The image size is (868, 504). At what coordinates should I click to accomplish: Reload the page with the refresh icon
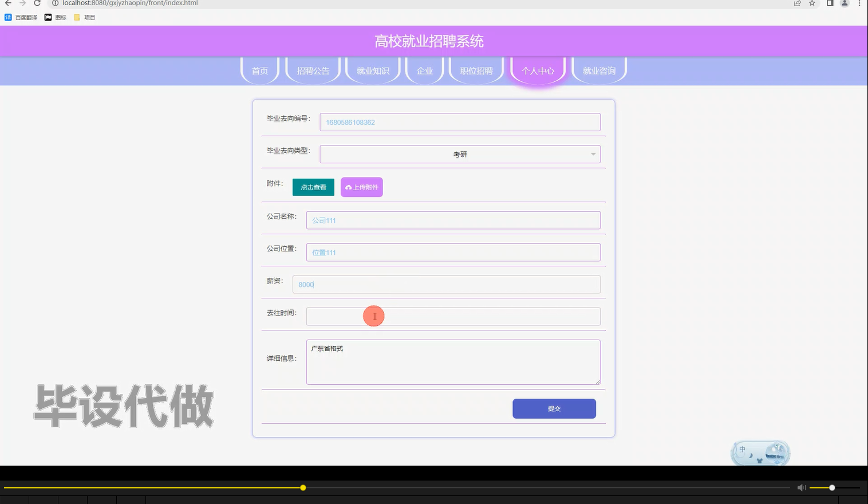pos(37,3)
